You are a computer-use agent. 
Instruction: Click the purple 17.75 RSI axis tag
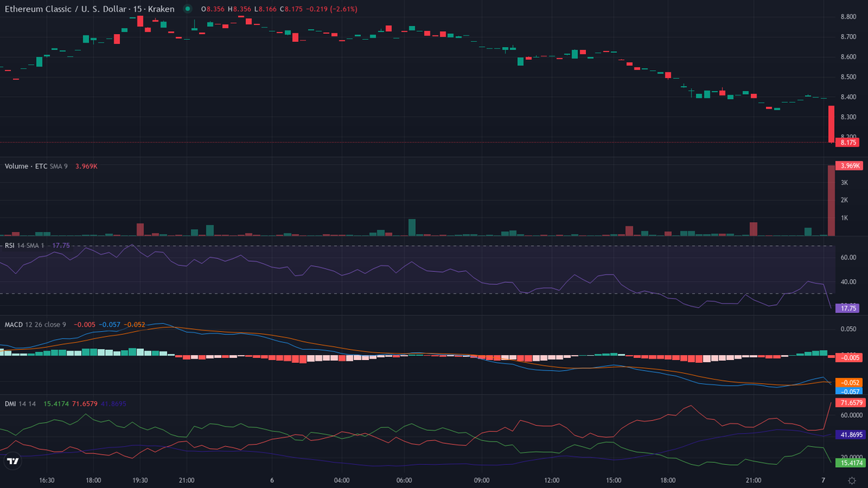tap(847, 308)
